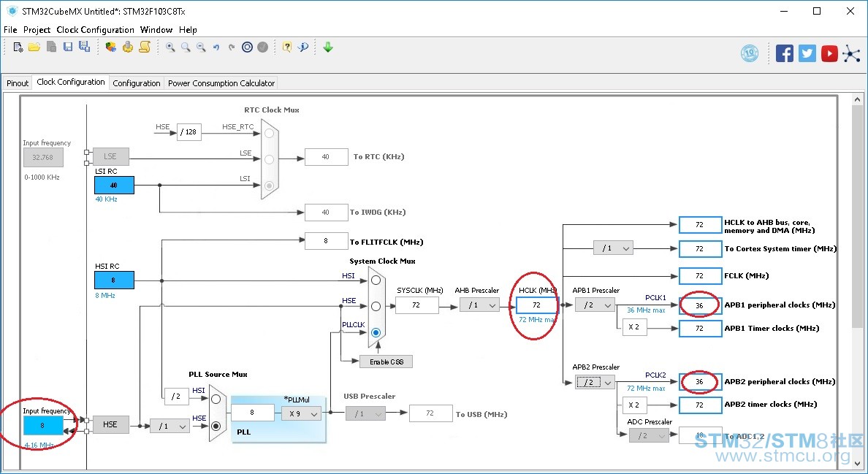This screenshot has width=868, height=474.
Task: Open the USB Prescaler dropdown
Action: (x=365, y=413)
